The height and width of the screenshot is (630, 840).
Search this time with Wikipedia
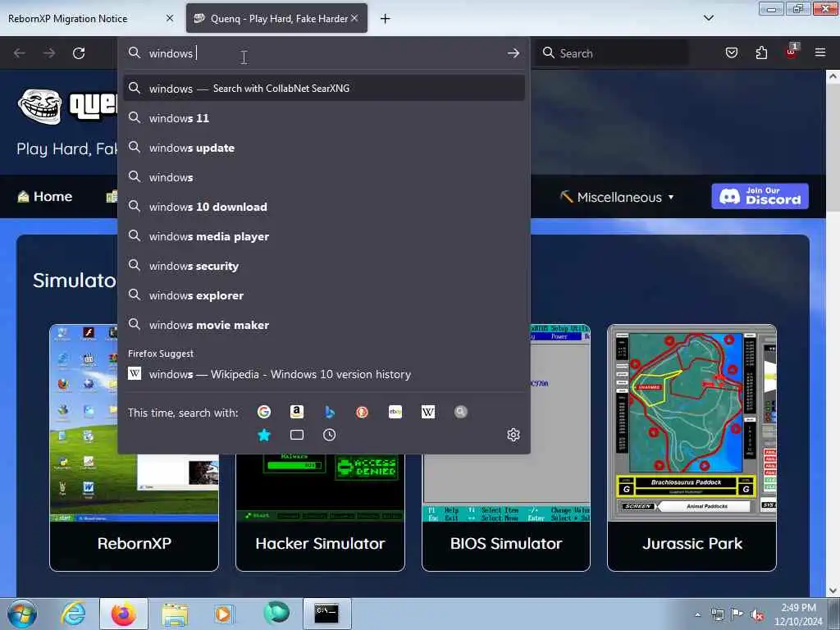pos(428,412)
